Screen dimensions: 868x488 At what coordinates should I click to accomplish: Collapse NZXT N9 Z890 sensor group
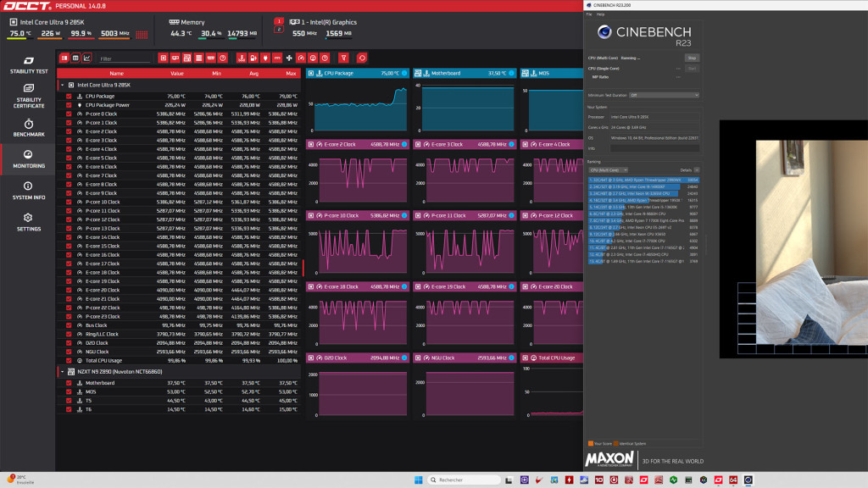[62, 372]
